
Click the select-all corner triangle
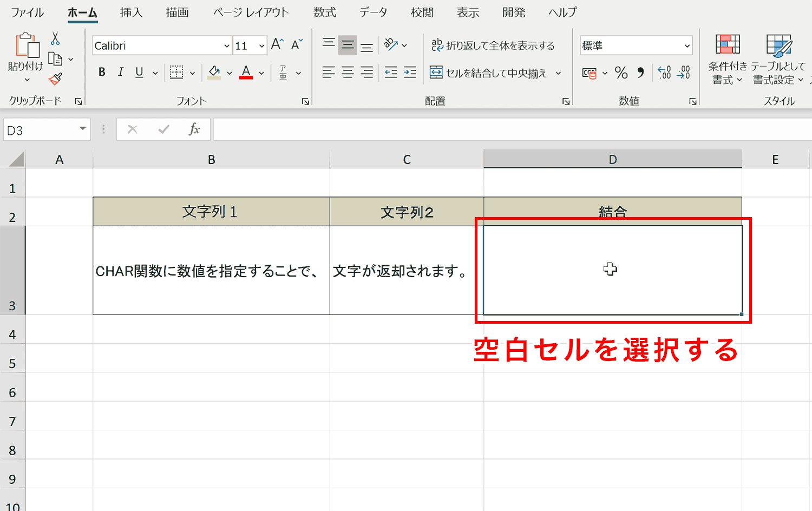[x=16, y=159]
